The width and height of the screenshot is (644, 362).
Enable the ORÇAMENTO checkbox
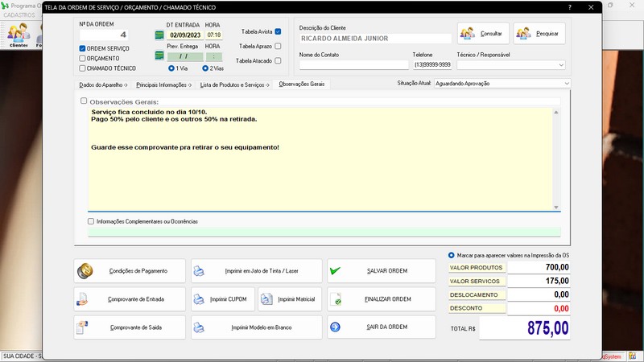click(83, 58)
